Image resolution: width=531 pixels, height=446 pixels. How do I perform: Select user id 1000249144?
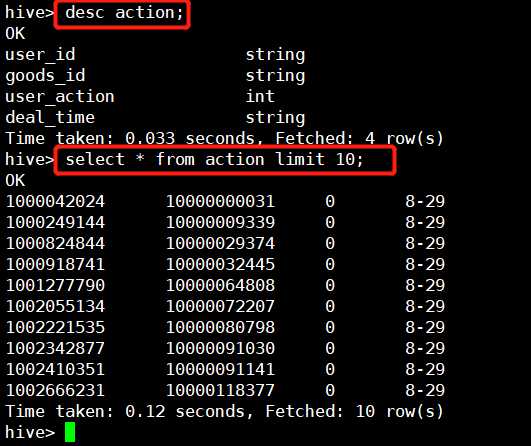(x=55, y=222)
